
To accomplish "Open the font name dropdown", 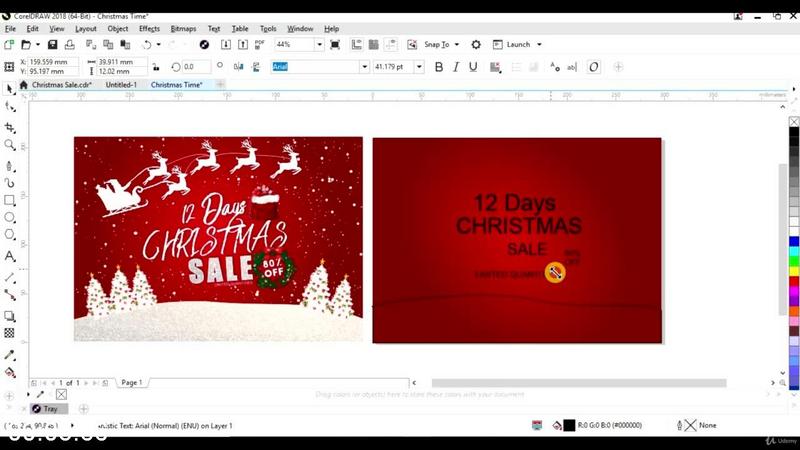I will tap(364, 67).
